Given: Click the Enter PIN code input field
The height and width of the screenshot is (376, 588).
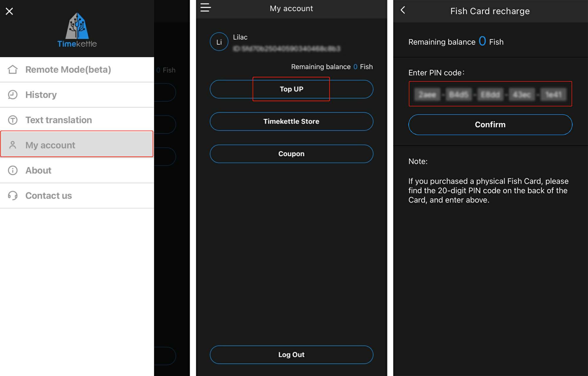Looking at the screenshot, I should (490, 94).
